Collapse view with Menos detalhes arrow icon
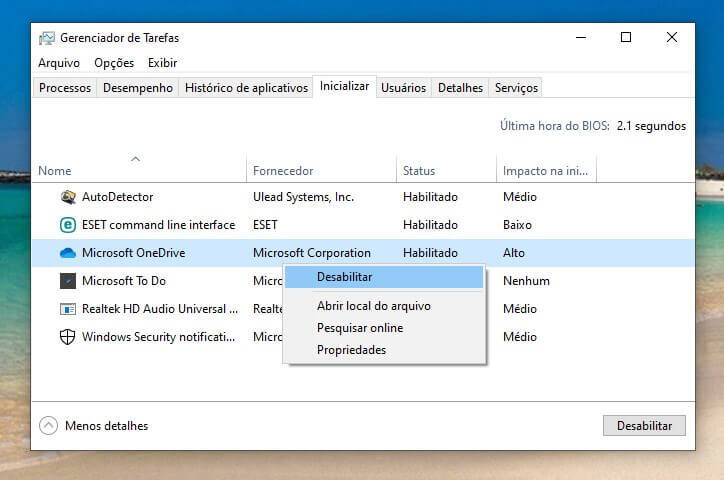 [48, 426]
